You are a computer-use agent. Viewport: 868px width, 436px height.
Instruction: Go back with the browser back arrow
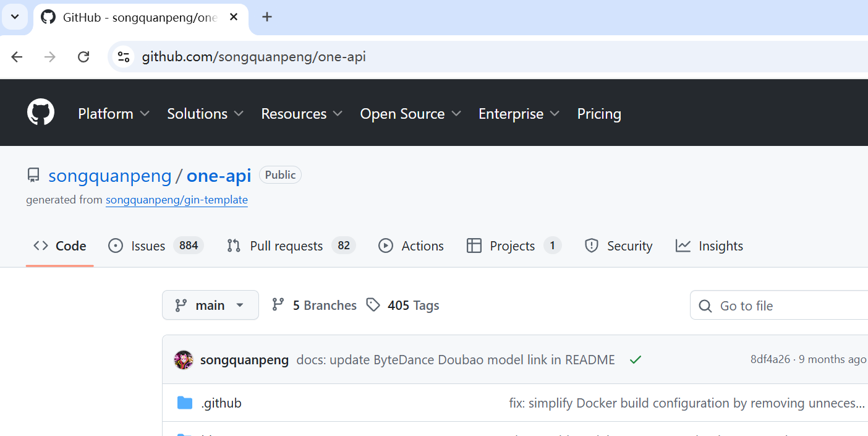pyautogui.click(x=17, y=57)
